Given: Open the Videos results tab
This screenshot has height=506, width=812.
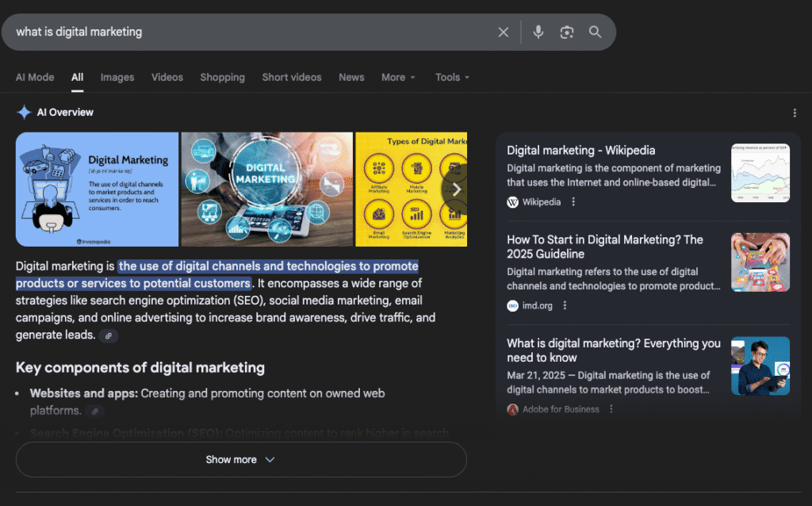Looking at the screenshot, I should point(167,78).
